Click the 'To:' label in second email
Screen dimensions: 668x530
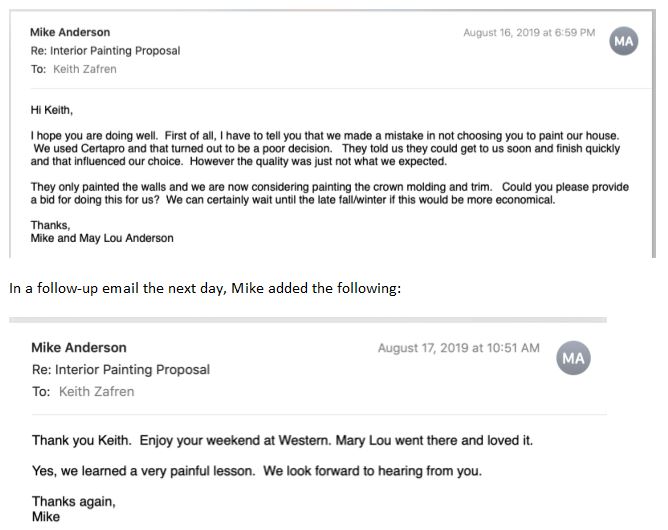pos(41,392)
